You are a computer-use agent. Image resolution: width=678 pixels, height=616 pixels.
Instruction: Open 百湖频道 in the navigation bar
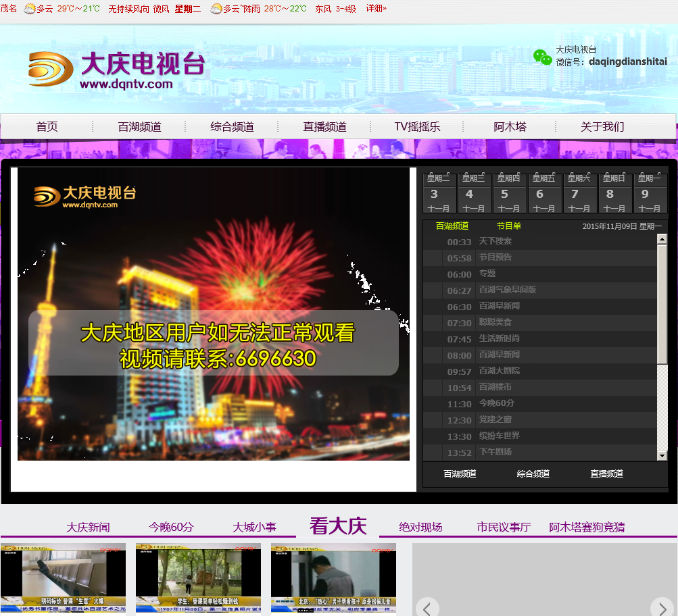(x=140, y=126)
